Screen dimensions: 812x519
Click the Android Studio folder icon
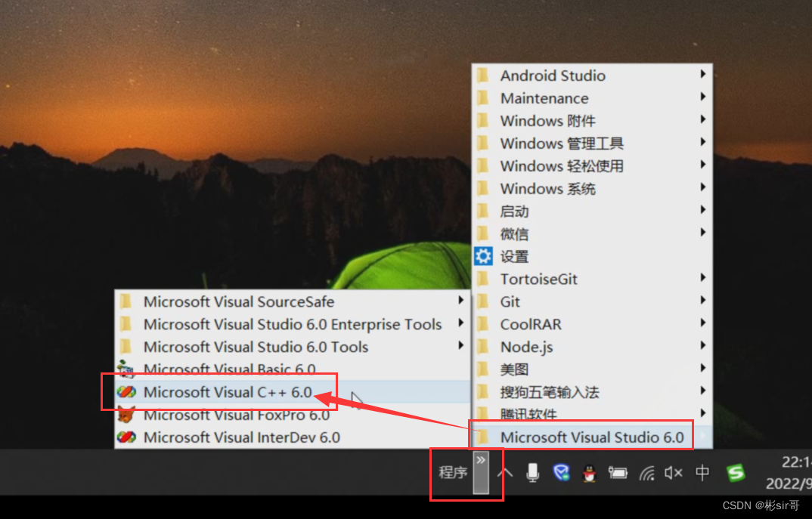(482, 76)
